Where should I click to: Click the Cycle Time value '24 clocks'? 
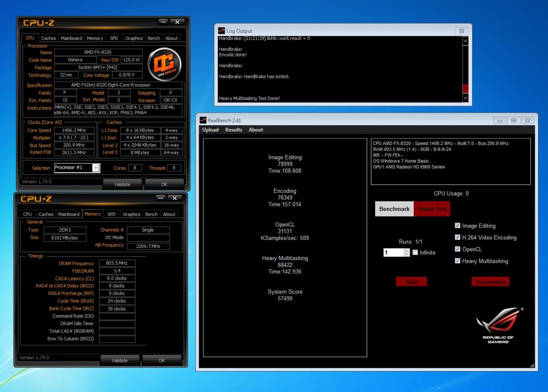[117, 301]
